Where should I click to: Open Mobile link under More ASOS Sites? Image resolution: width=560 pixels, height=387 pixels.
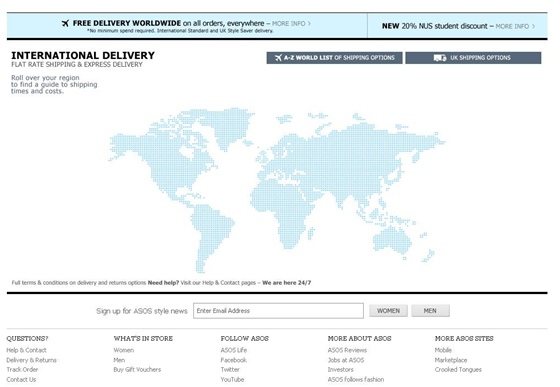443,350
